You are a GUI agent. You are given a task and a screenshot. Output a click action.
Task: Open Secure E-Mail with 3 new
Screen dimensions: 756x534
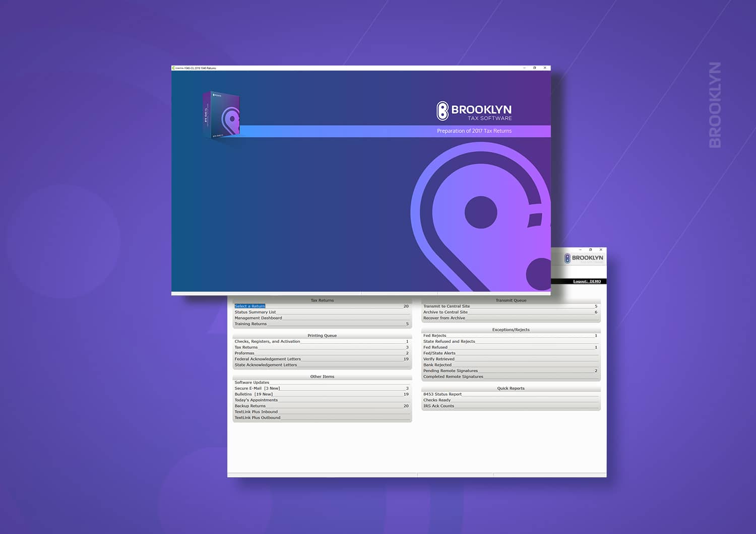pos(257,388)
